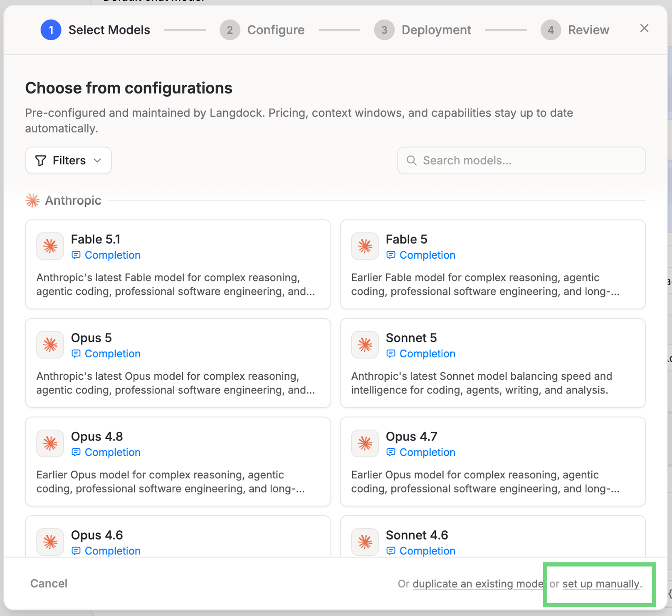Image resolution: width=672 pixels, height=616 pixels.
Task: Click the chat icon under Fable 5.1
Action: [x=76, y=255]
